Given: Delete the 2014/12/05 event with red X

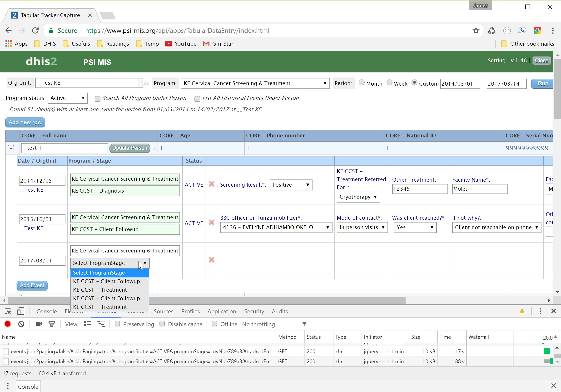Looking at the screenshot, I should 212,184.
